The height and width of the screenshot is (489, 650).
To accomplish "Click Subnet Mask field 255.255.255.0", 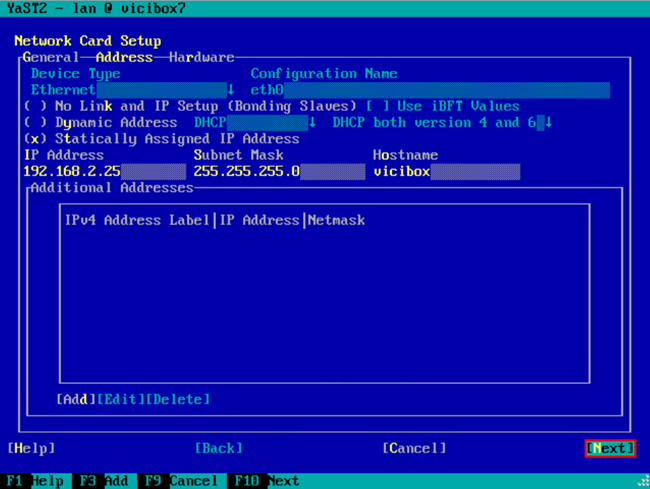I will pyautogui.click(x=279, y=171).
